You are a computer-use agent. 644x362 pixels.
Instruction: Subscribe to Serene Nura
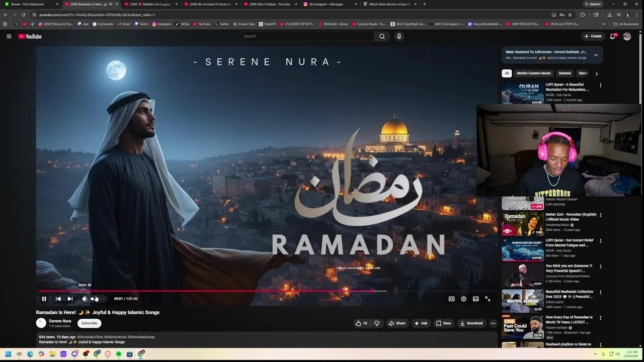coord(89,323)
